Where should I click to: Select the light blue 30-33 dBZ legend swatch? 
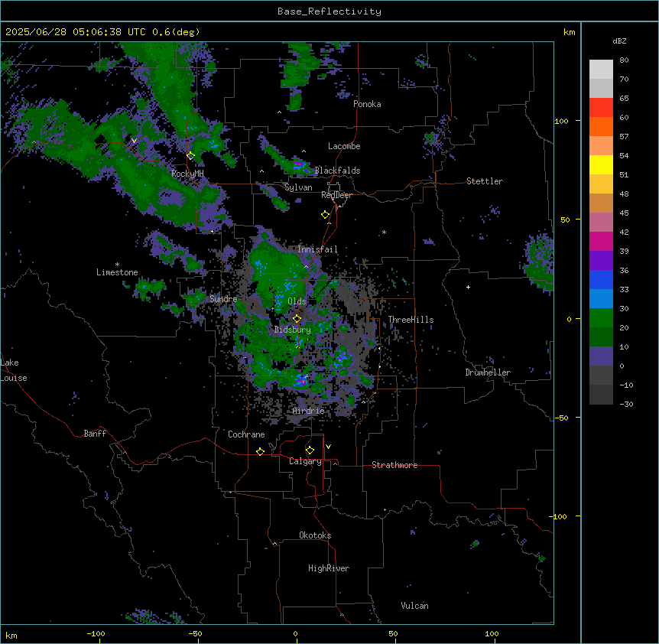pos(601,299)
